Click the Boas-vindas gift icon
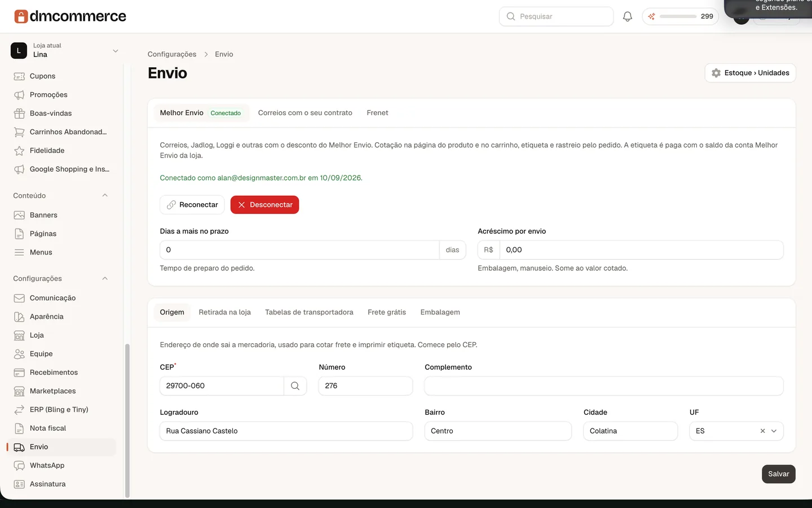 [19, 113]
